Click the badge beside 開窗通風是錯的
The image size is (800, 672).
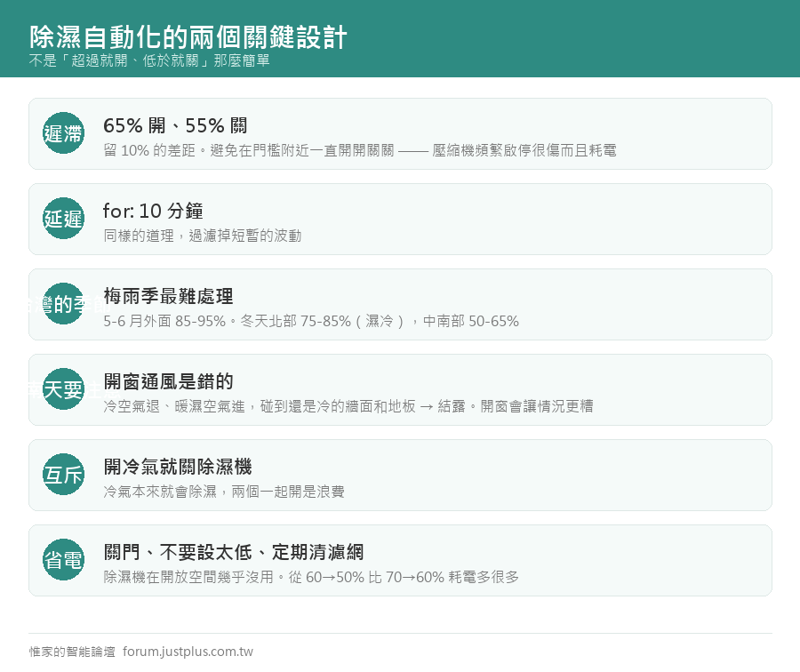click(63, 388)
